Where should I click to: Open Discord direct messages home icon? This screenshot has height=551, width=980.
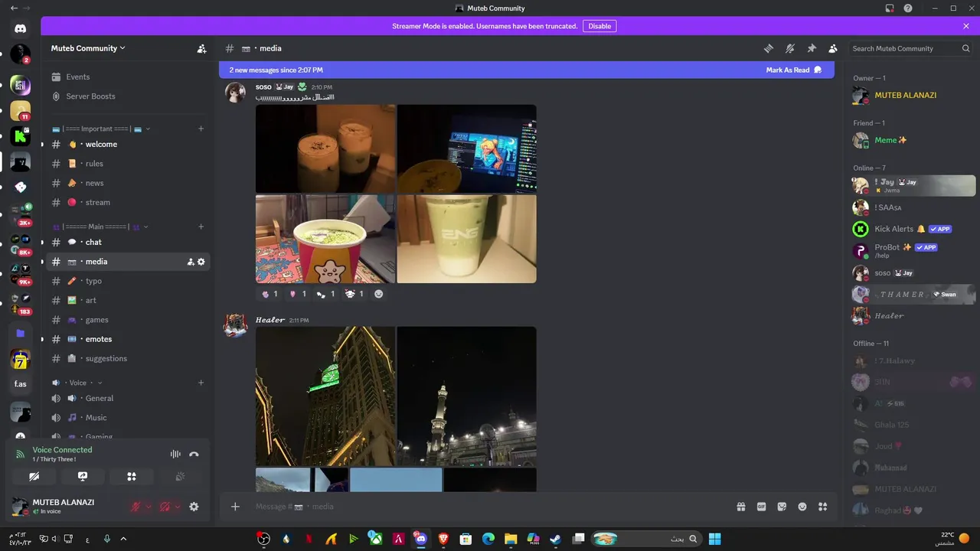20,29
